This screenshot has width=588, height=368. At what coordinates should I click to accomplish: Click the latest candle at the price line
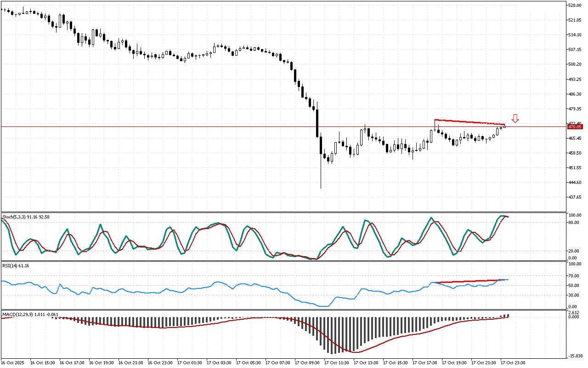tap(504, 126)
